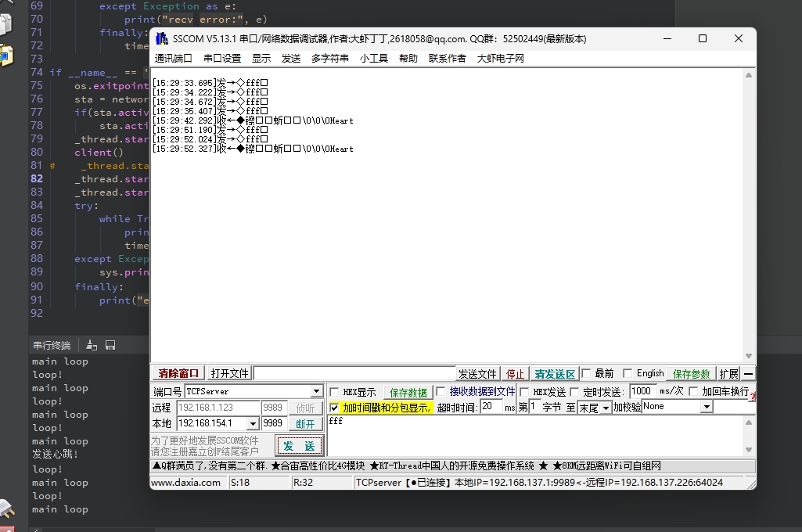Click the SSCOM app icon in title bar
Viewport: 802px width, 532px height.
(162, 39)
